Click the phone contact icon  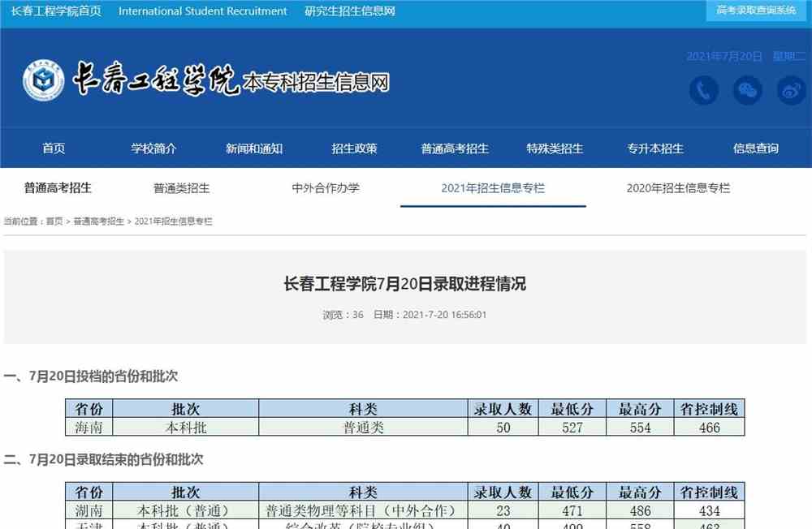pos(704,91)
